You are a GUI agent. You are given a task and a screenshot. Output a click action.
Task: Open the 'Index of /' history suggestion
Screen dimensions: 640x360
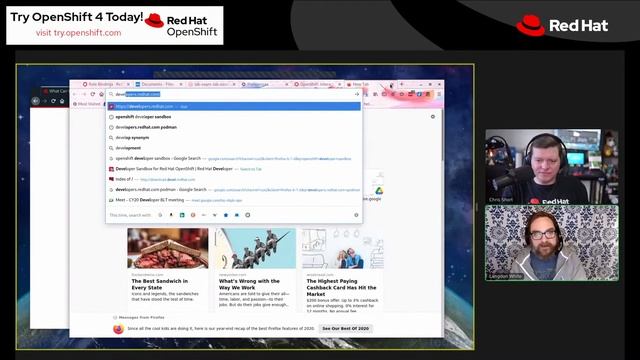point(234,179)
